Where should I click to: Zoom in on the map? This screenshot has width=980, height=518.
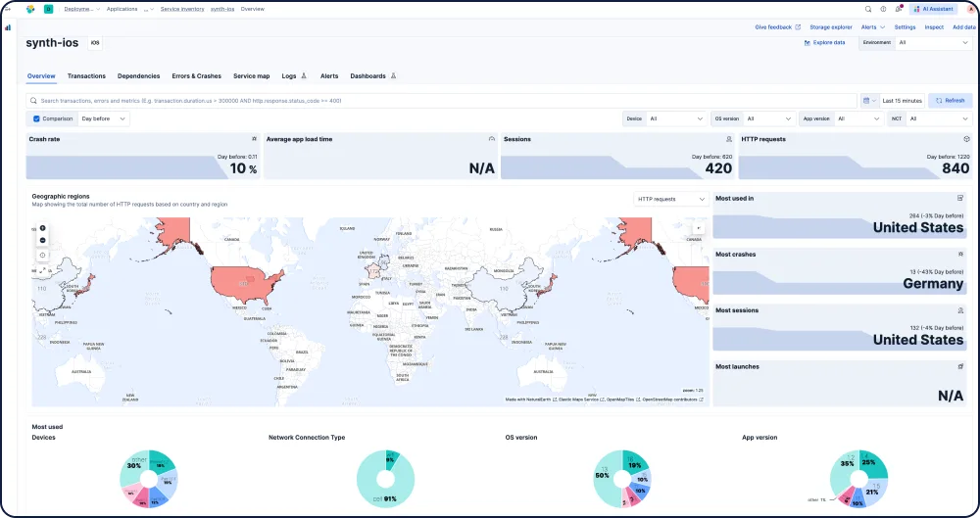[x=42, y=228]
